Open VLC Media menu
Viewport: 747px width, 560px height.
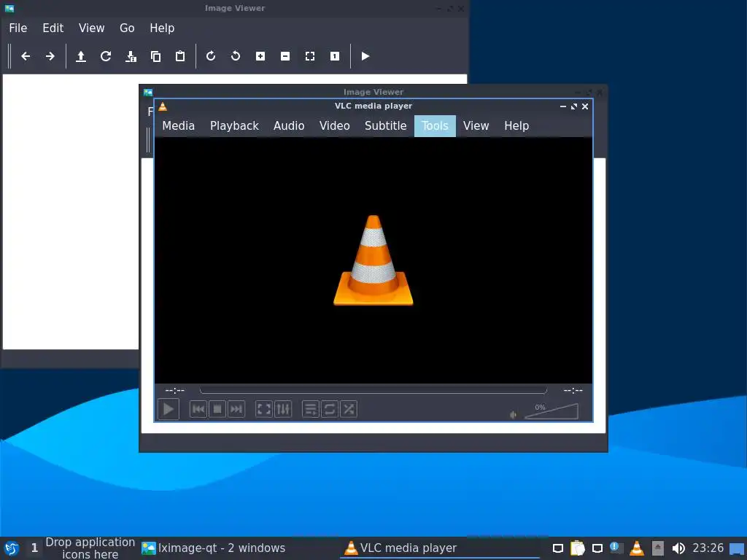tap(178, 125)
